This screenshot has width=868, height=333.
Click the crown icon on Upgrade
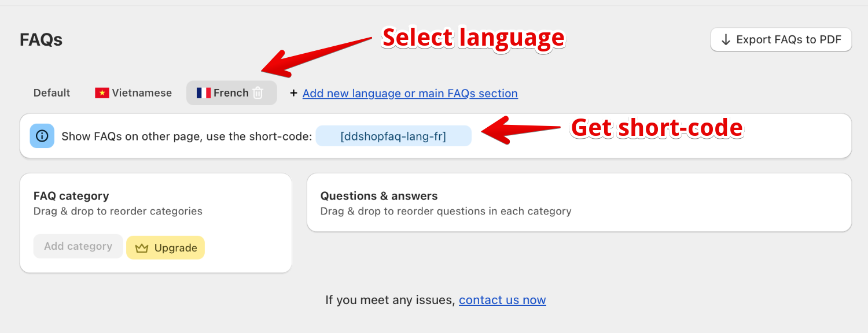click(x=142, y=248)
